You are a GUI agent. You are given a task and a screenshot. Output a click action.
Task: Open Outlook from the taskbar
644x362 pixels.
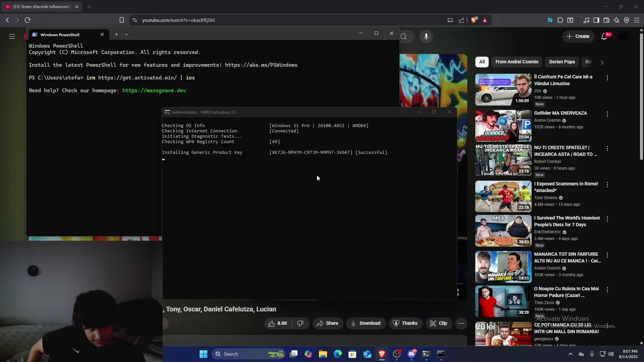pos(367,354)
